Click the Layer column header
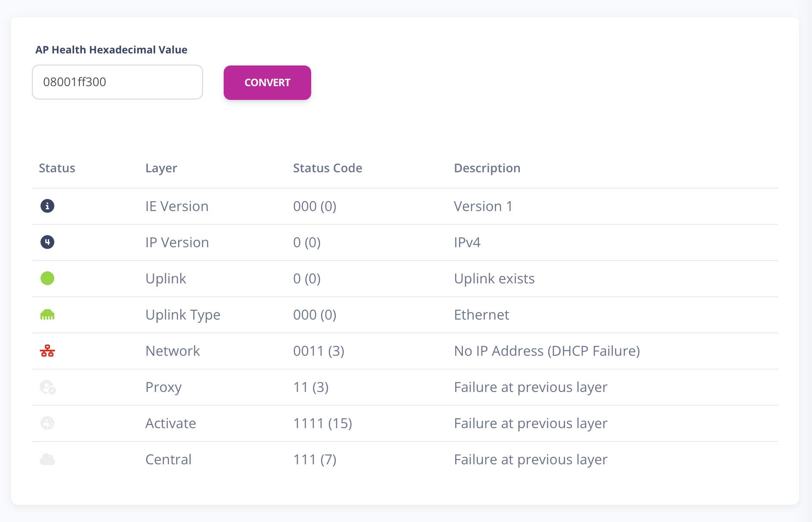812x522 pixels. pyautogui.click(x=161, y=168)
